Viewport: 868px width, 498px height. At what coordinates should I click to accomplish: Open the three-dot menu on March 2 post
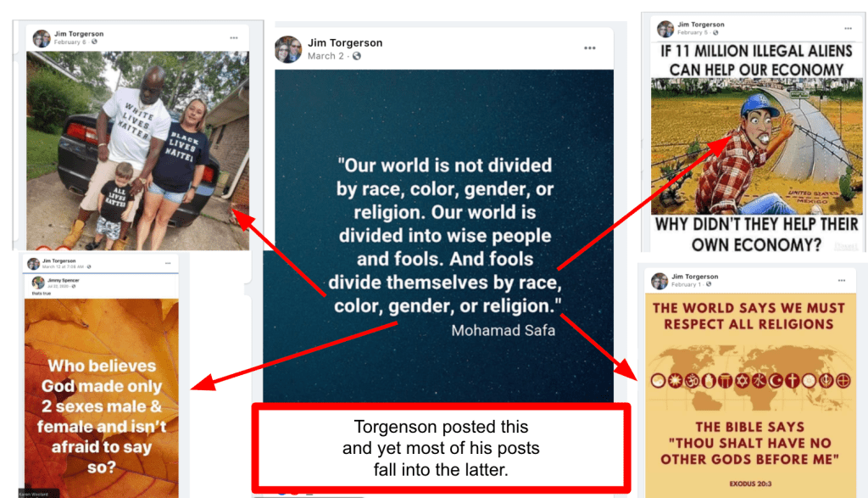[x=590, y=48]
